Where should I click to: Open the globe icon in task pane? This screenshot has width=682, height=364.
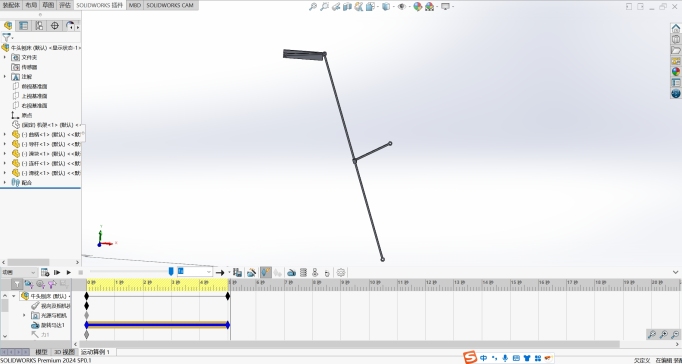(x=675, y=94)
